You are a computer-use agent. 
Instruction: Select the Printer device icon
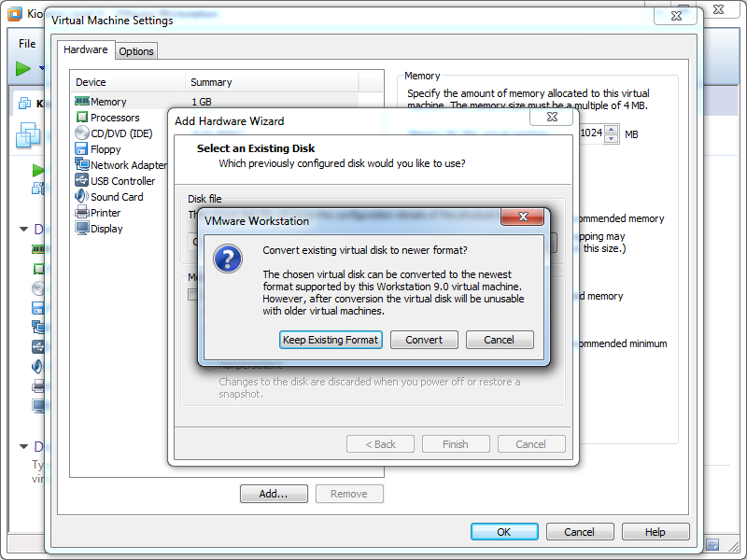point(82,213)
